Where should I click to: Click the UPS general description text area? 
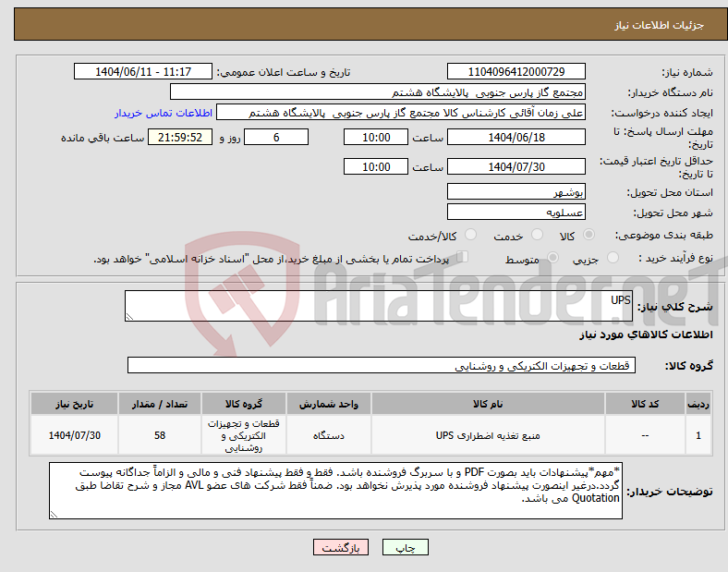point(379,306)
